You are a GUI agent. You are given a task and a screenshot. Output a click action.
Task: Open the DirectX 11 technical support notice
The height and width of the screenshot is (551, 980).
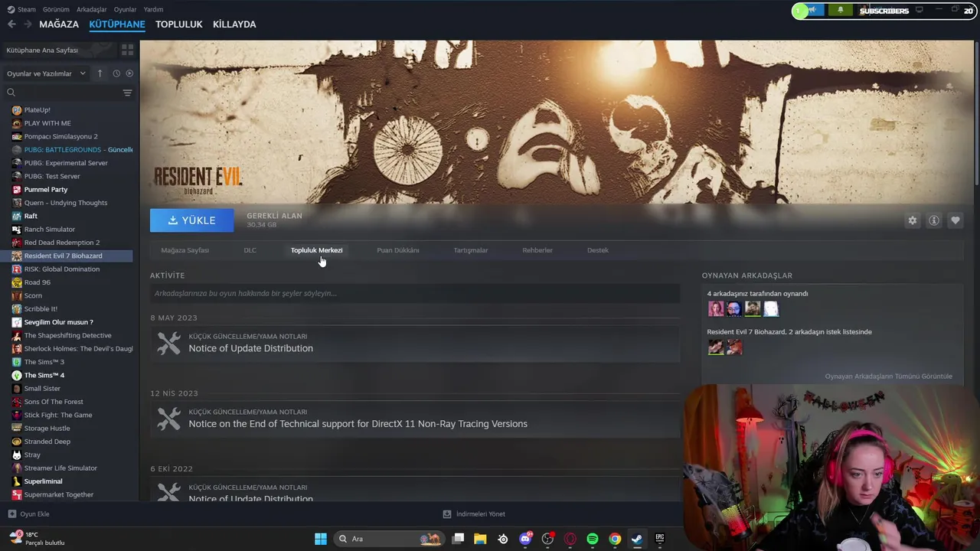pyautogui.click(x=415, y=419)
